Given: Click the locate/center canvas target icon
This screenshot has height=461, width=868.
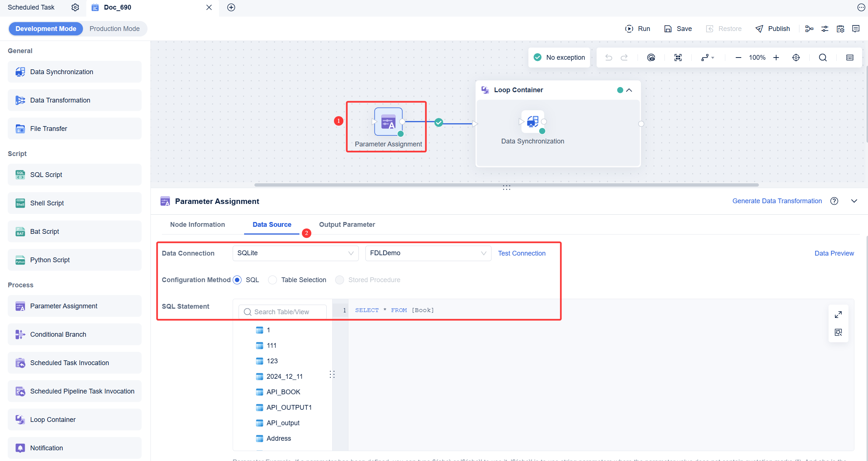Looking at the screenshot, I should tap(796, 58).
